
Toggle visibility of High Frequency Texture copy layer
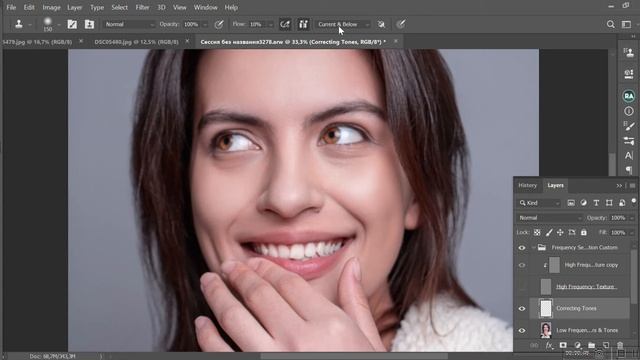[x=522, y=265]
